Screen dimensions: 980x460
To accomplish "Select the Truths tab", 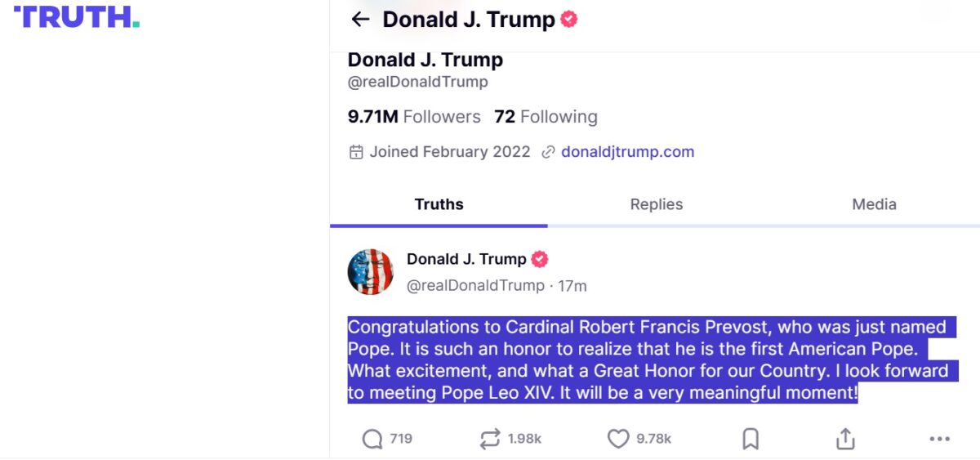I will (439, 204).
